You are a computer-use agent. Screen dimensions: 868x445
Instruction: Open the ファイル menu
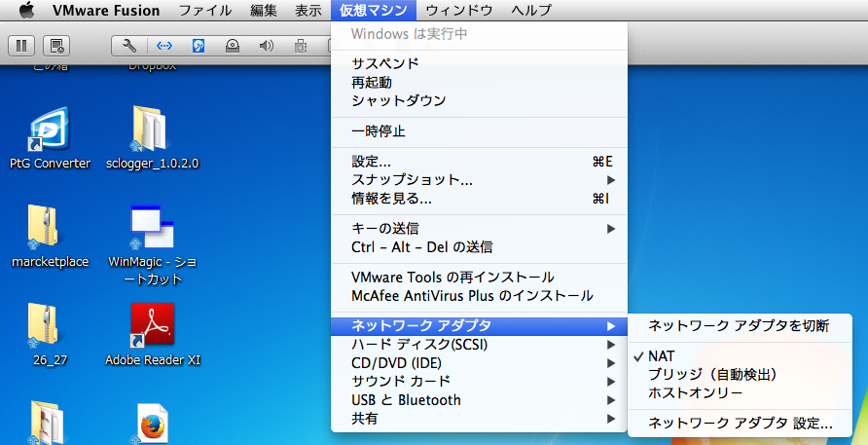(205, 10)
